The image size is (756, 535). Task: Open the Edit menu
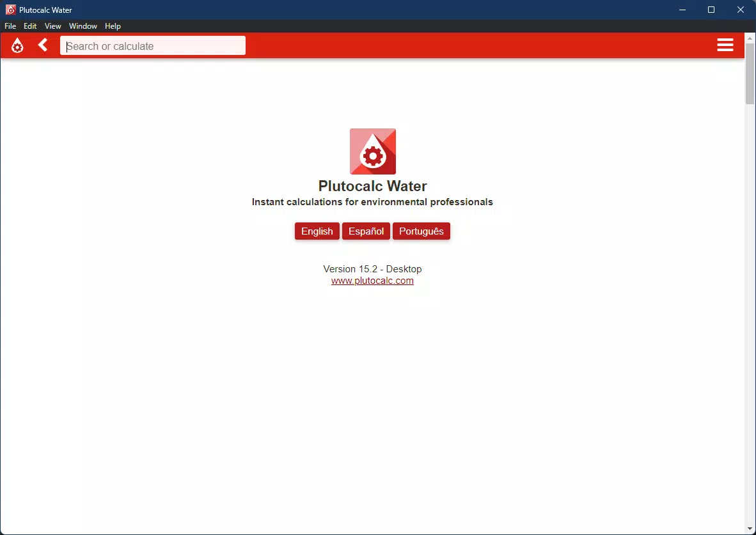30,26
